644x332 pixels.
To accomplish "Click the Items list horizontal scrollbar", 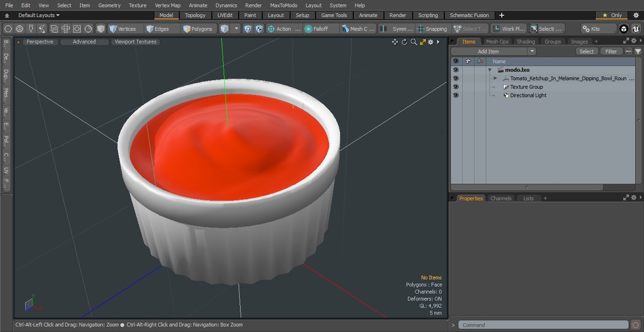I will (x=527, y=187).
